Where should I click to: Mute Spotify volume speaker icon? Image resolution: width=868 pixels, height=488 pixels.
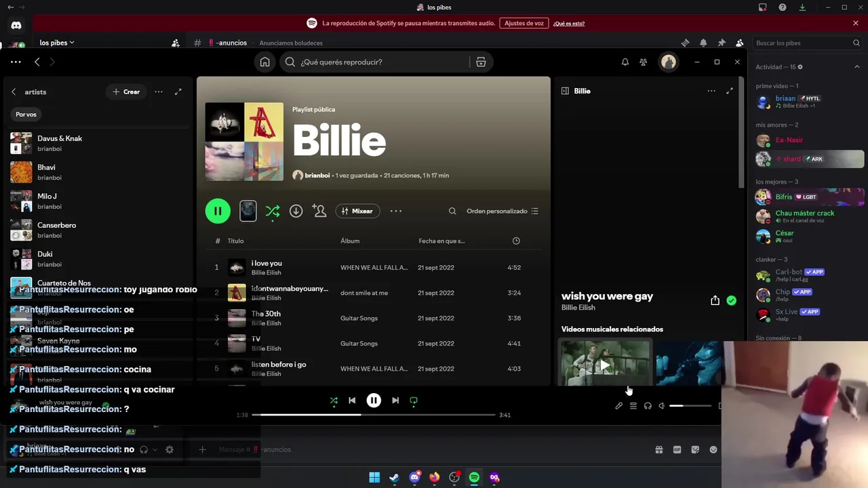point(662,405)
